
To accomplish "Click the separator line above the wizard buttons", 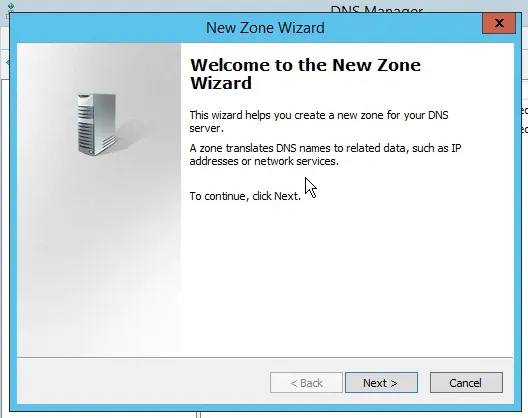I will (265, 357).
